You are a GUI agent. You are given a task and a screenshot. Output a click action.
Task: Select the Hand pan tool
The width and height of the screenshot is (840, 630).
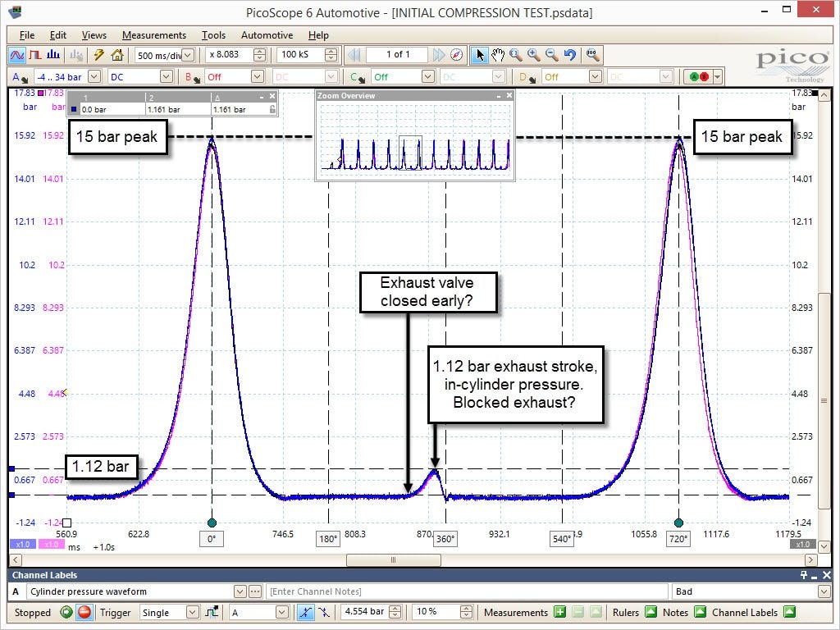[498, 55]
